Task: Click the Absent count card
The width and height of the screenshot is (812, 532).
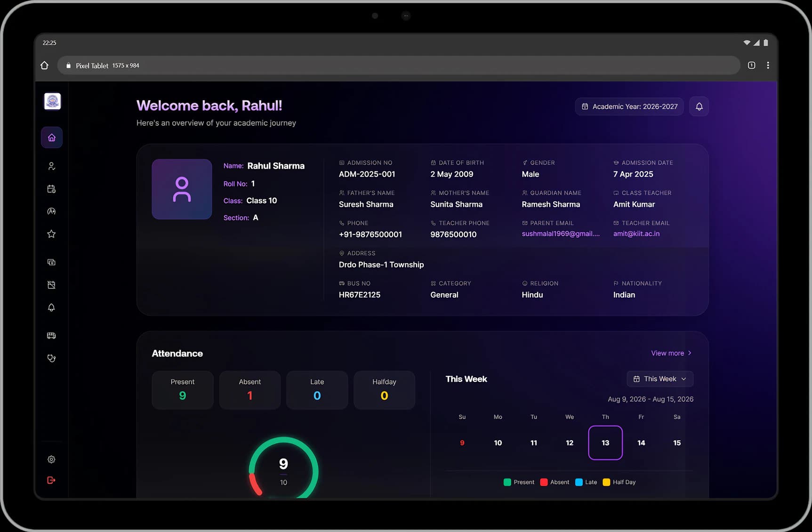Action: click(x=250, y=390)
